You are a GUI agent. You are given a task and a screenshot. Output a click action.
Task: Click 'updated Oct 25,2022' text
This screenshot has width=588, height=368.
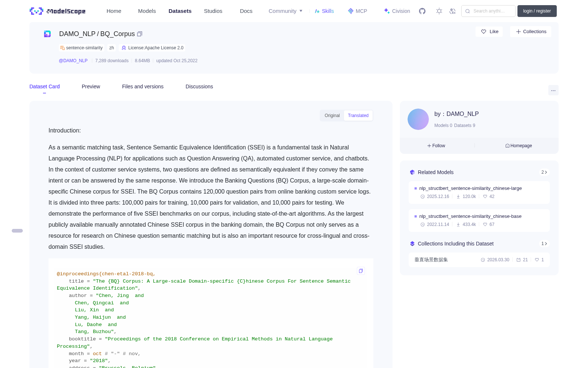(177, 61)
